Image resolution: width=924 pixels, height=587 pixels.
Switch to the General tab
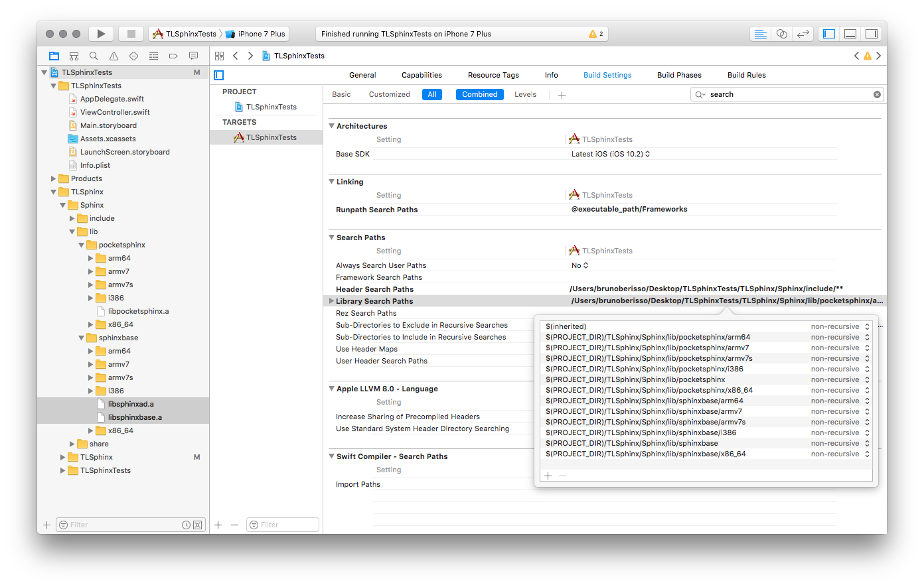[362, 75]
